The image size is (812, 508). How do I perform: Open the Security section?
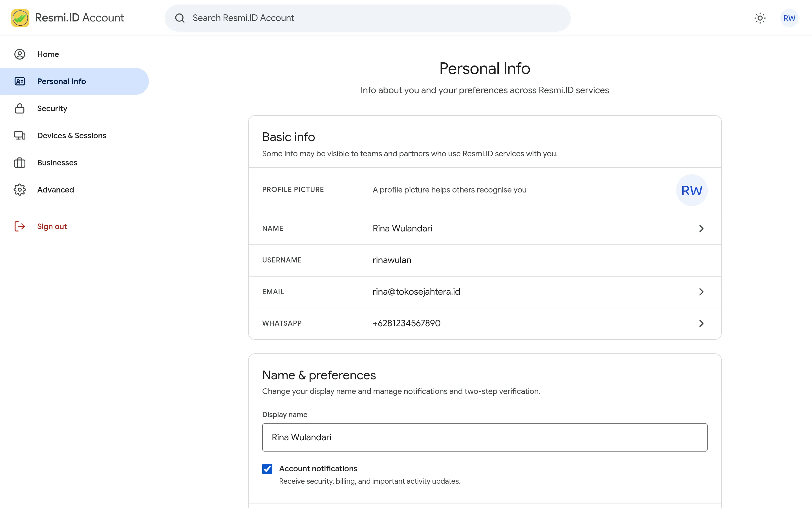74,109
